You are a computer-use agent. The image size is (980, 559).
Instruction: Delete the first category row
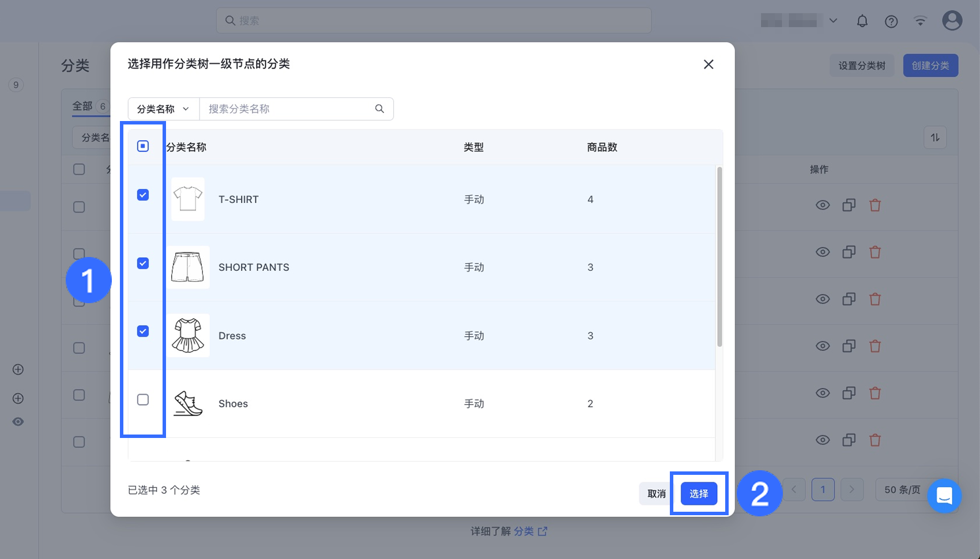click(875, 205)
